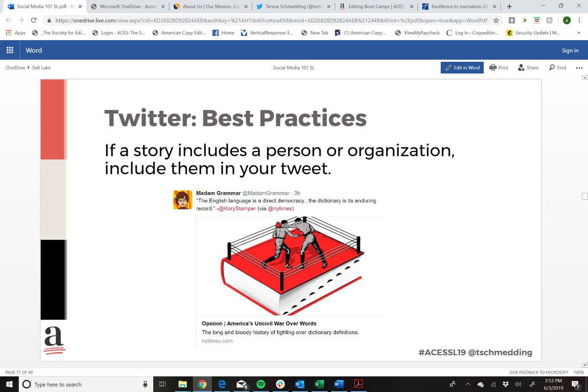Open the notification center icon
This screenshot has height=392, width=588.
(x=576, y=384)
